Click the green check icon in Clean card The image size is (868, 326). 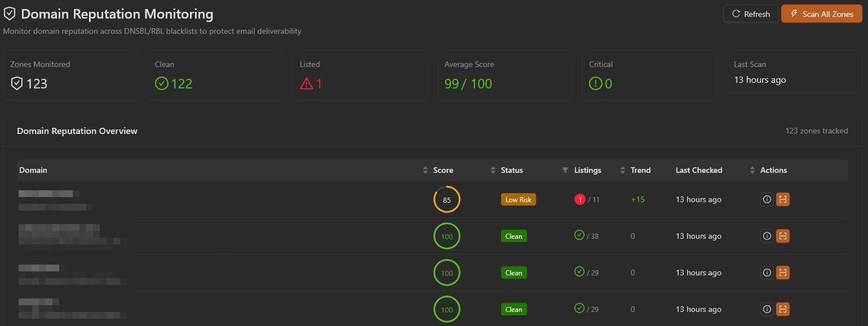[x=162, y=84]
